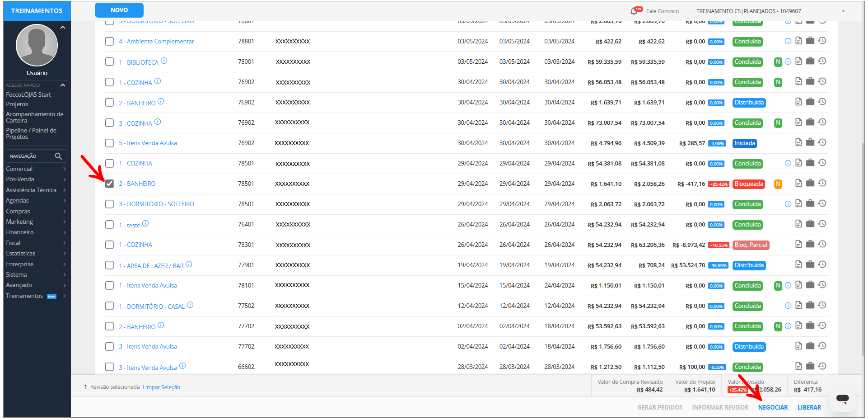This screenshot has width=868, height=420.
Task: Expand the Agendas menu chevron
Action: [x=65, y=201]
